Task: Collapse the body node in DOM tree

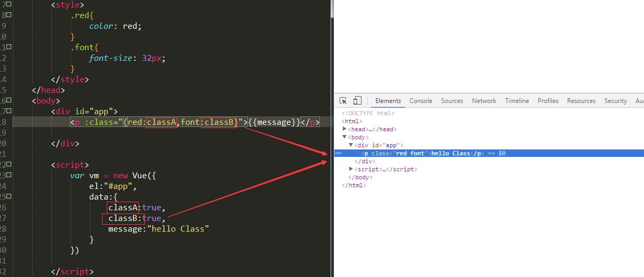Action: [345, 137]
